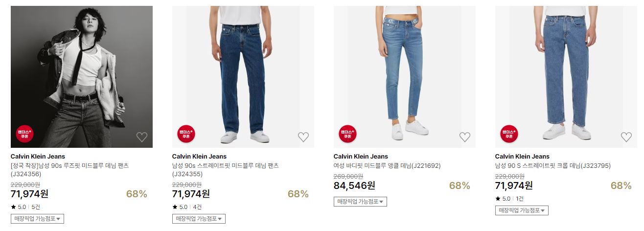Click red coupon badge on first product image
This screenshot has width=644, height=231.
24,134
